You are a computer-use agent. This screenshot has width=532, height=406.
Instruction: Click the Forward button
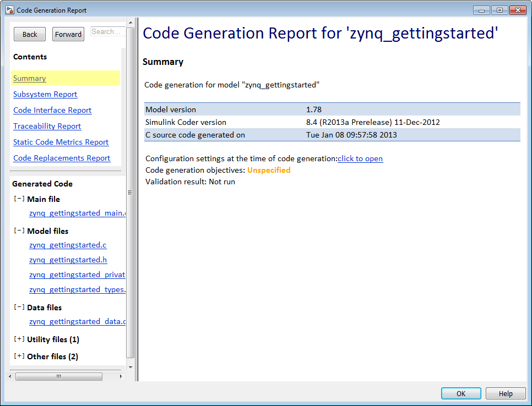(68, 34)
